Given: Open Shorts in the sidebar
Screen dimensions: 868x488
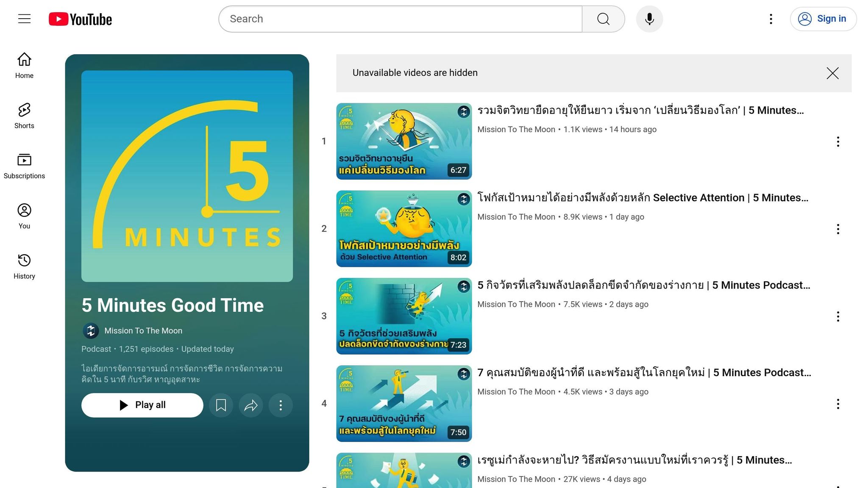Looking at the screenshot, I should pyautogui.click(x=24, y=116).
